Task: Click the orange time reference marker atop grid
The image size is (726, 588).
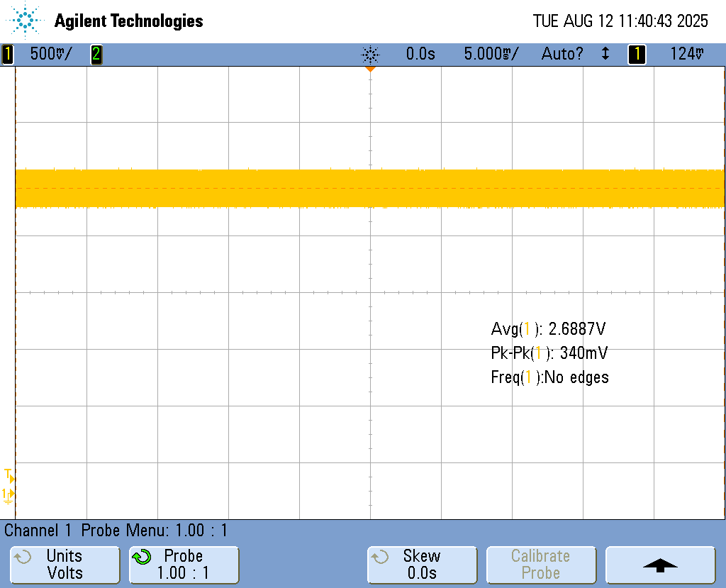Action: coord(369,70)
